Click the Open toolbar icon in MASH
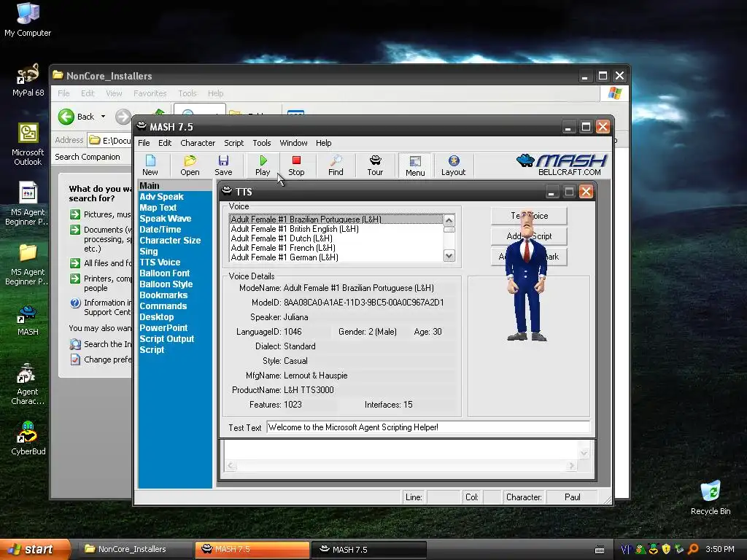 point(190,166)
